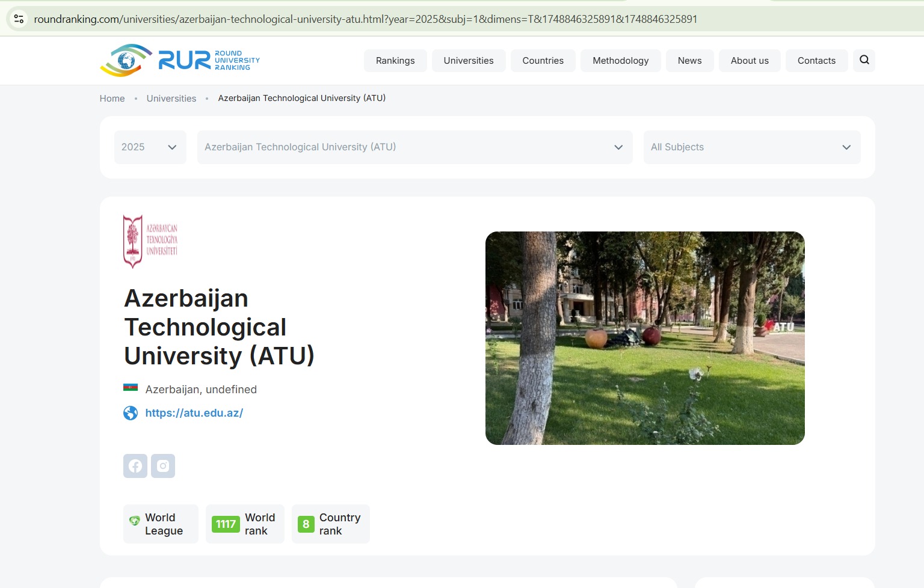Image resolution: width=924 pixels, height=588 pixels.
Task: Click the university crest logo
Action: tap(150, 242)
